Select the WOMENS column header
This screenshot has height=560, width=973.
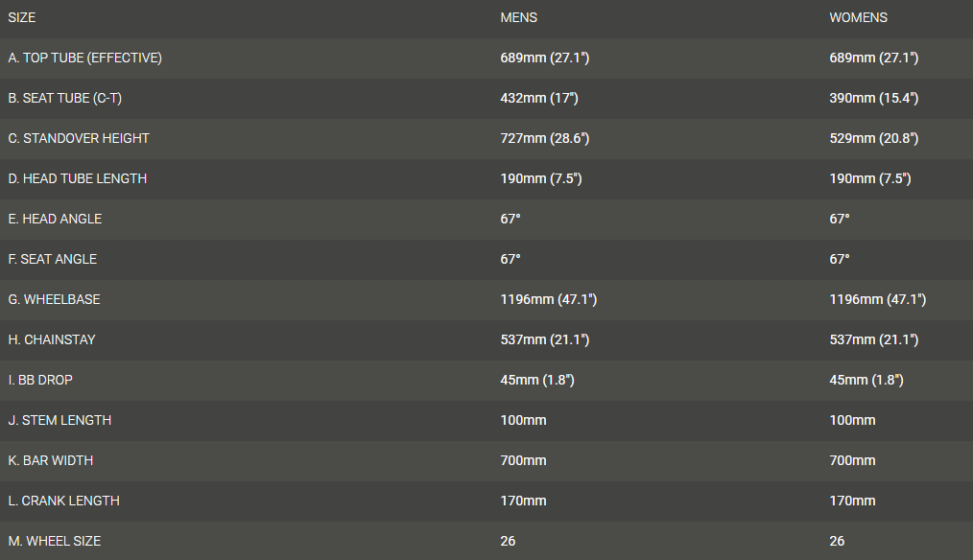858,17
